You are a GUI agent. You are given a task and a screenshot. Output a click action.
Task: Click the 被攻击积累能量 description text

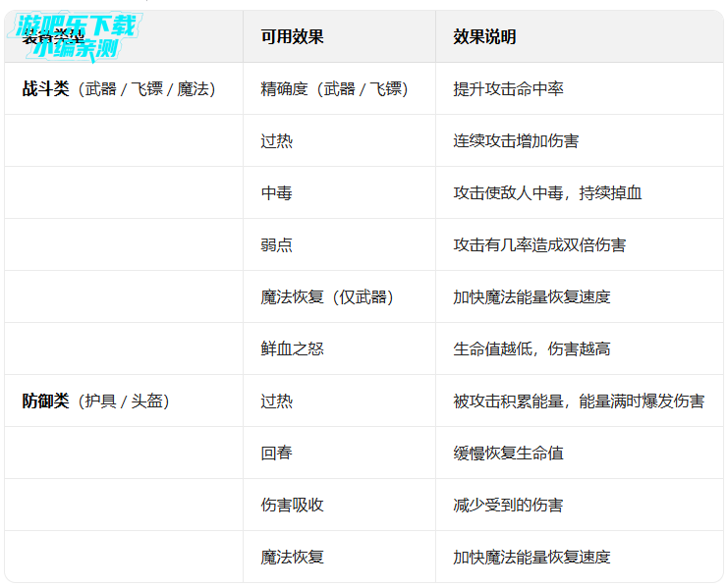click(578, 401)
